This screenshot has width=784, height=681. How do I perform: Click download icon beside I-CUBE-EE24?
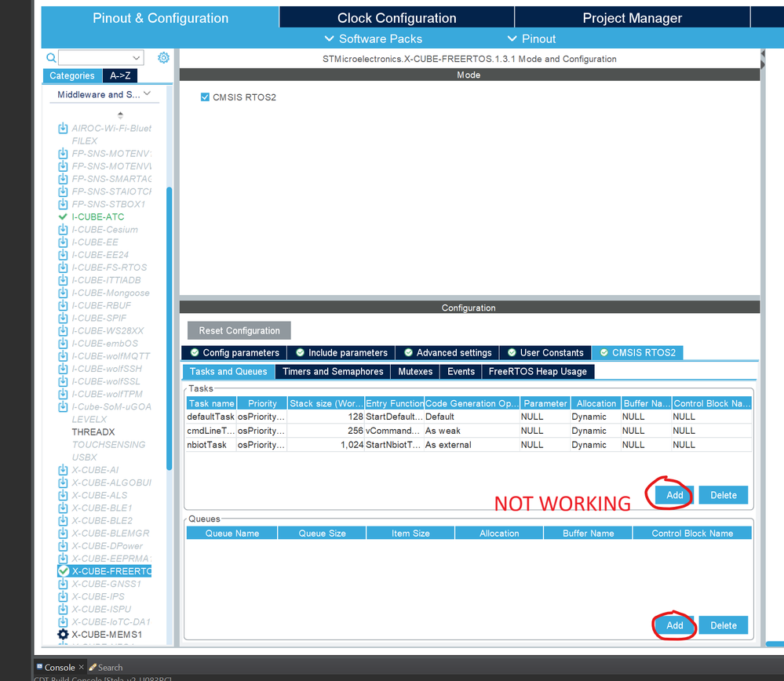coord(63,255)
